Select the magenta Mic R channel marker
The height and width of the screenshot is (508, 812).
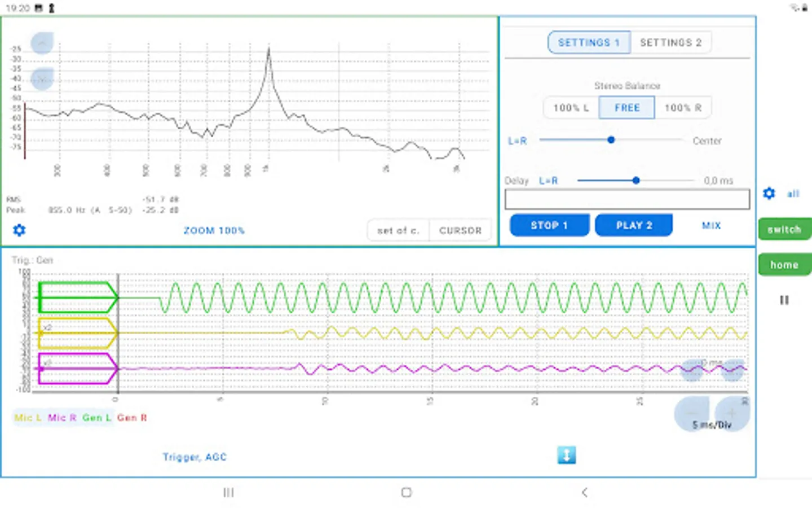77,369
